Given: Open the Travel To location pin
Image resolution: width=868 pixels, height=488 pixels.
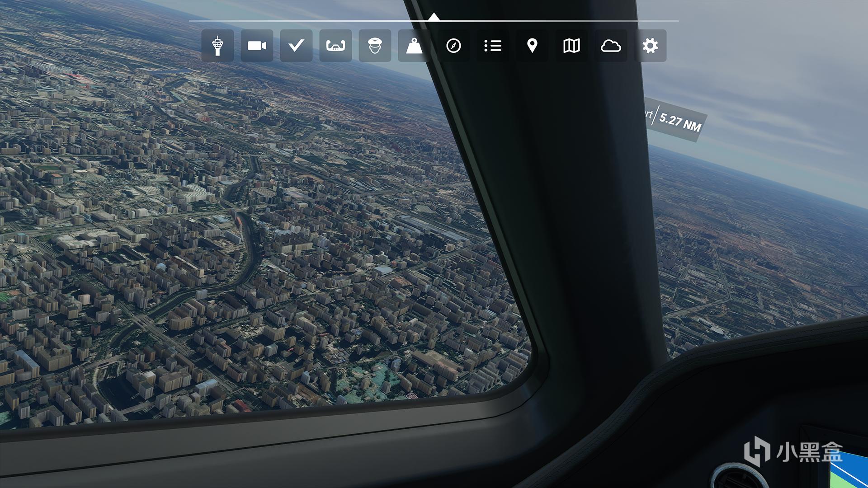Looking at the screenshot, I should [532, 46].
